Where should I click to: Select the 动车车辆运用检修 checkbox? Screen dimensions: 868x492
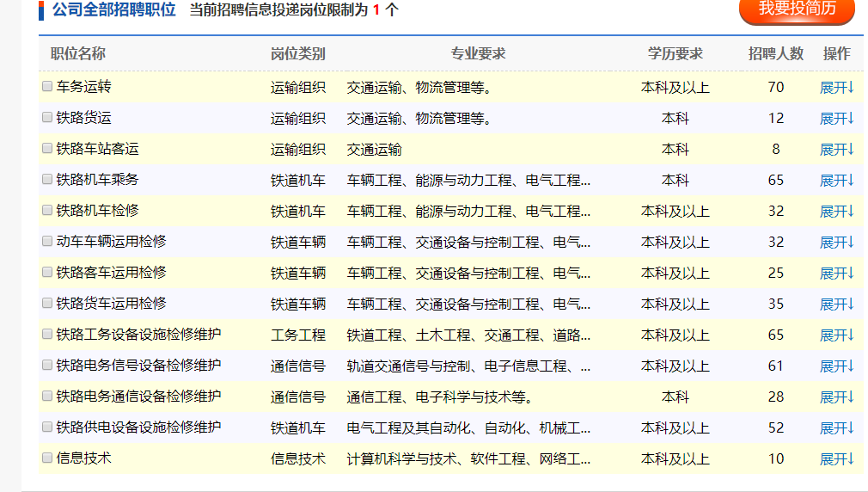47,242
